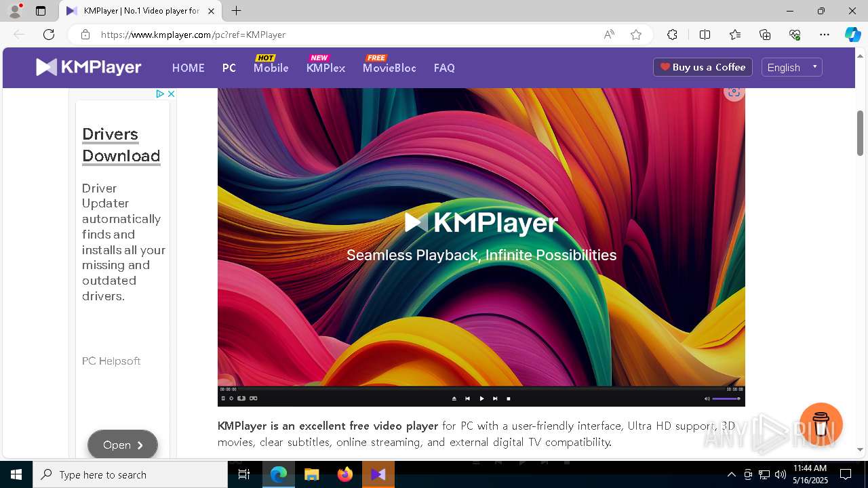This screenshot has width=868, height=488.
Task: Open the taskbar clock and date
Action: point(810,474)
